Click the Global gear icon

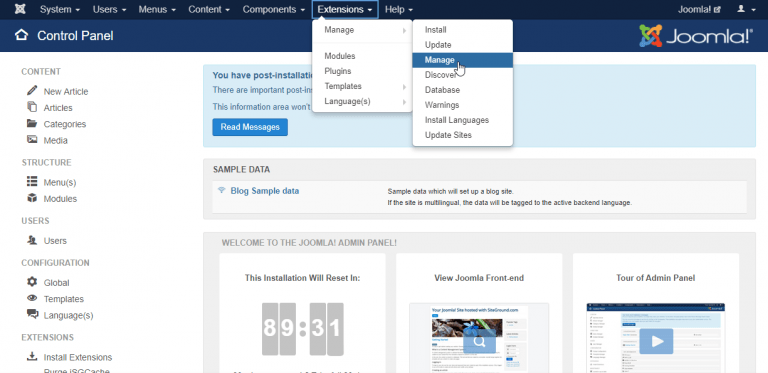(32, 282)
